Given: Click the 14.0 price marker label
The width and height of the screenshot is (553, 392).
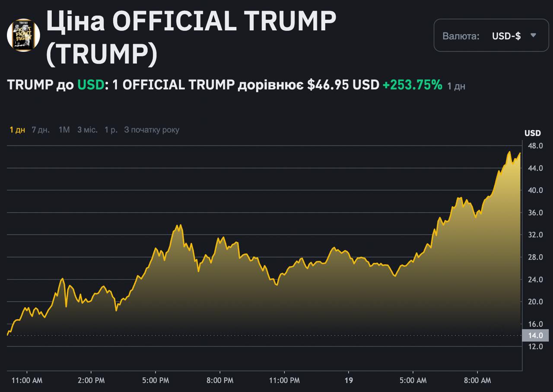Looking at the screenshot, I should tap(535, 335).
